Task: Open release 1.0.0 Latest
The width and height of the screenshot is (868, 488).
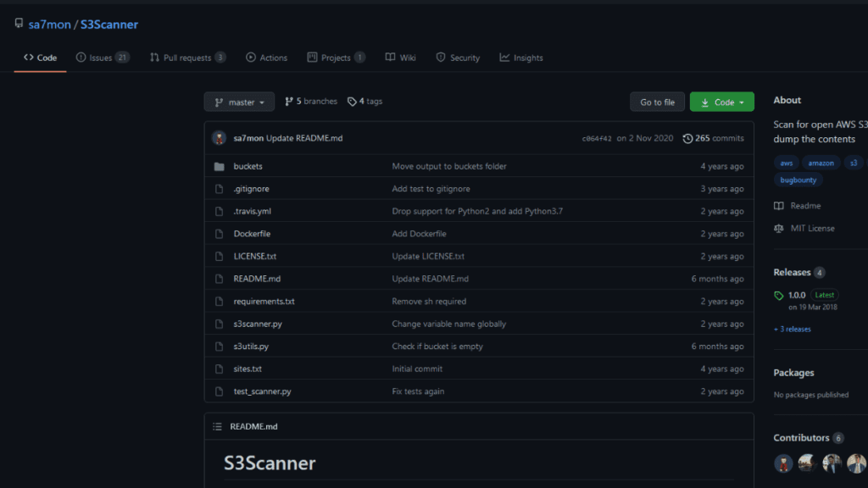Action: [x=813, y=296]
